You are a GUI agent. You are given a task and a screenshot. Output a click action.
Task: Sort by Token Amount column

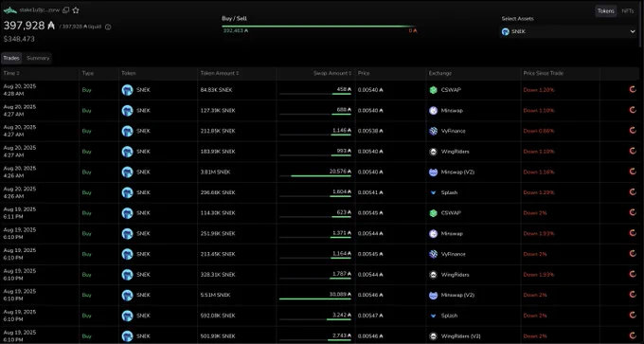click(x=220, y=73)
